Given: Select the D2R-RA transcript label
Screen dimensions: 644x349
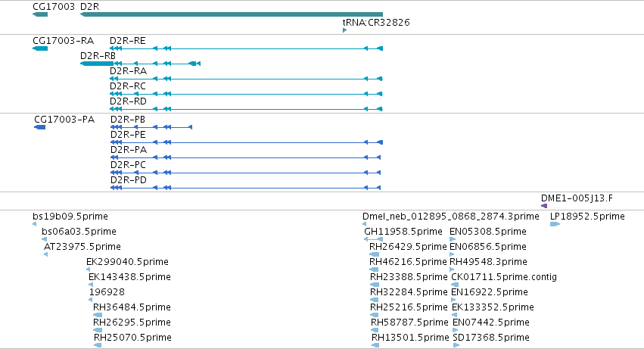Looking at the screenshot, I should (128, 71).
